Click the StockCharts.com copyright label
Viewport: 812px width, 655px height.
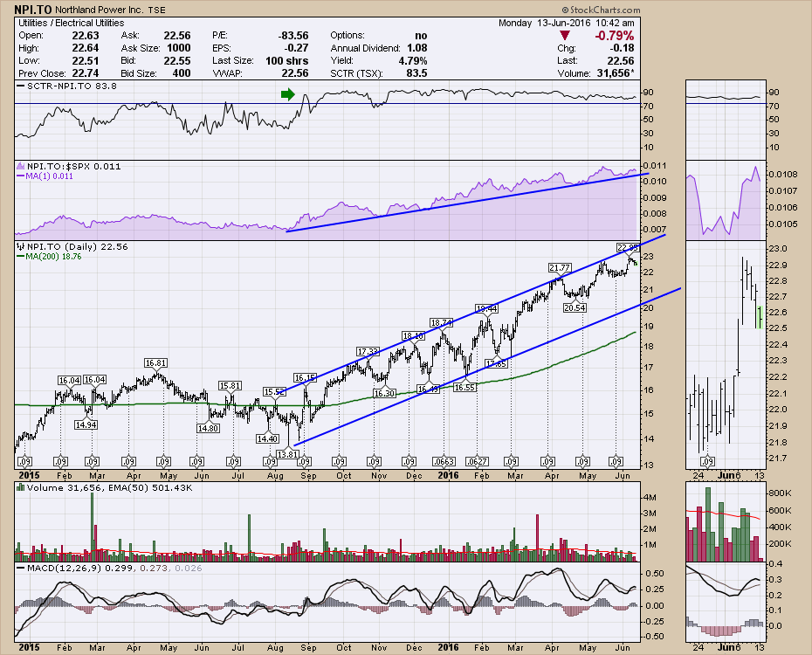(601, 10)
